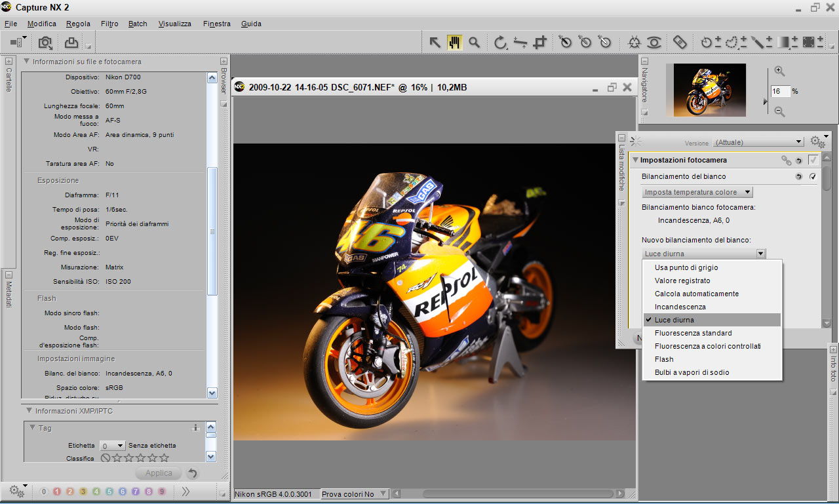Screen dimensions: 839x504
Task: Select the Crop tool
Action: [539, 43]
